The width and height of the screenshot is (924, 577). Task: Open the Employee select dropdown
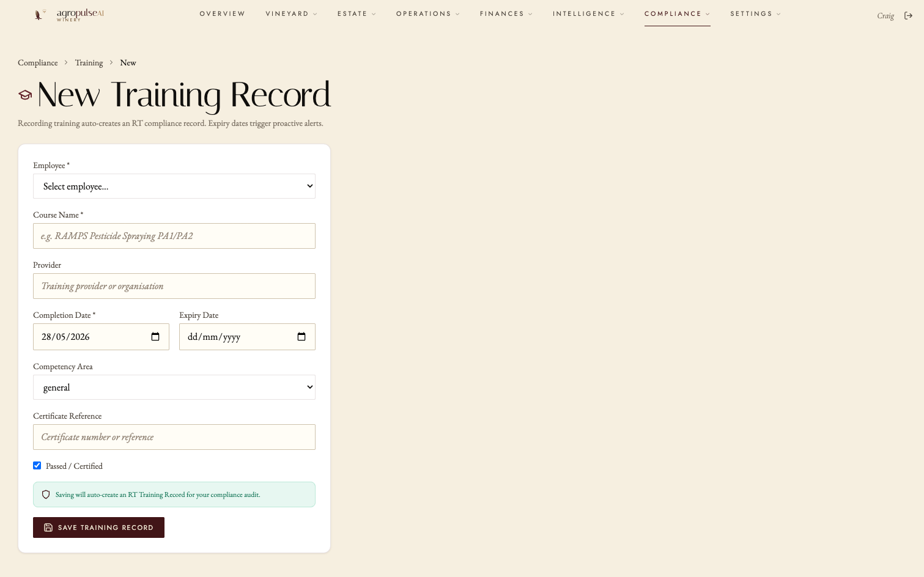174,186
